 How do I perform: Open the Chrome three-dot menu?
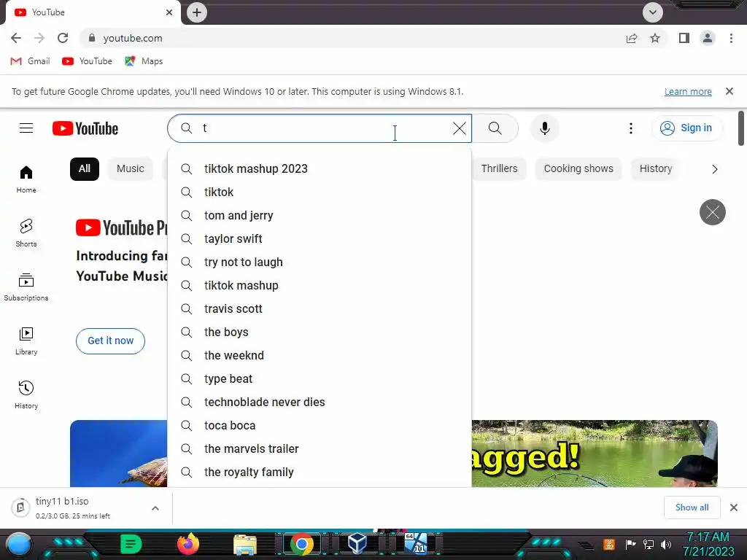click(x=731, y=38)
